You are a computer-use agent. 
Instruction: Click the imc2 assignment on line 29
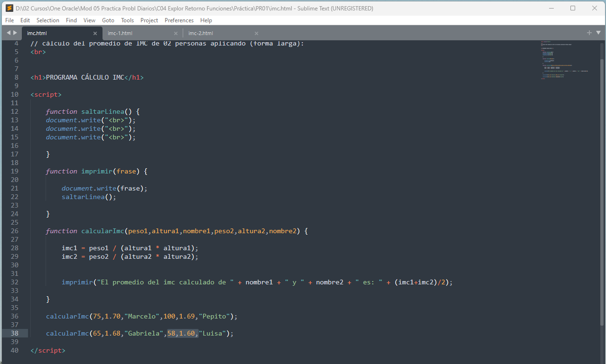tap(130, 256)
